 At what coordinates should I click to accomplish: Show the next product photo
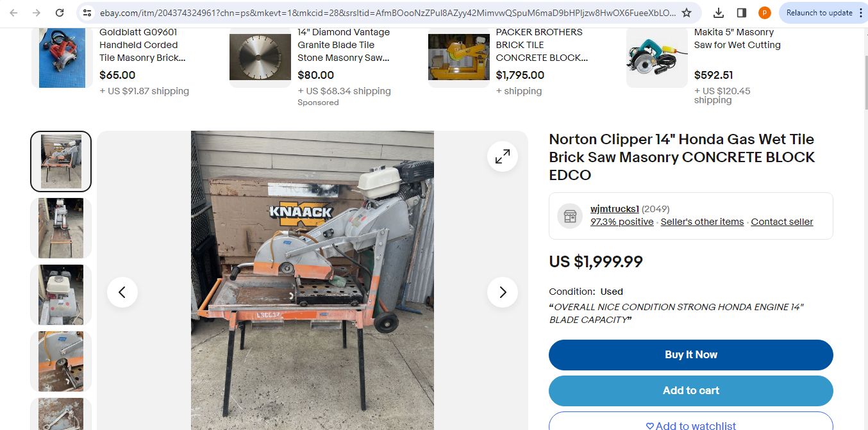pyautogui.click(x=503, y=292)
